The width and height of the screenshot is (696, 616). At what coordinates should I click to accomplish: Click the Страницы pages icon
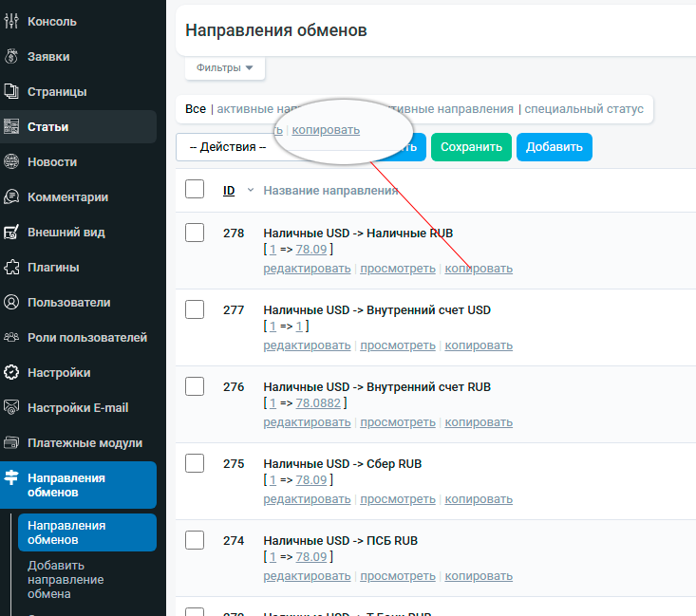tap(11, 91)
